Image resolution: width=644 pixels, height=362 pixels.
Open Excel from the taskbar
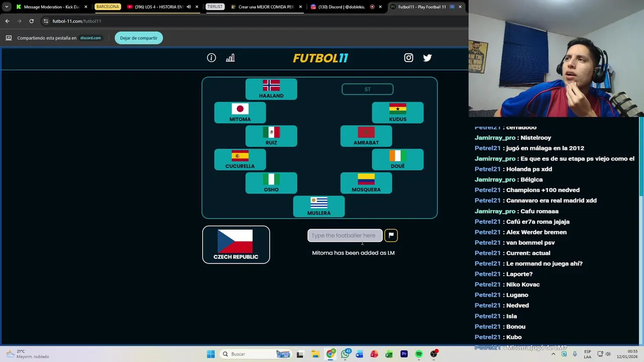(389, 354)
